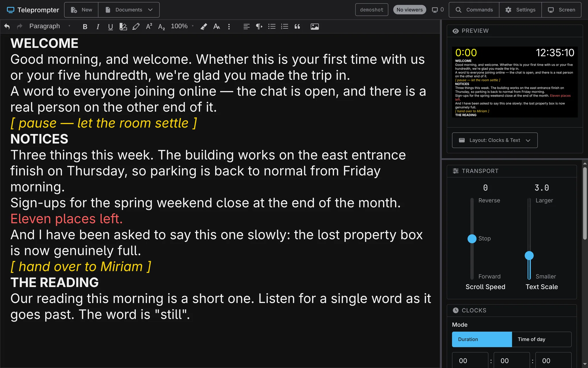This screenshot has width=588, height=368.
Task: Open the text alignment options
Action: (x=246, y=26)
